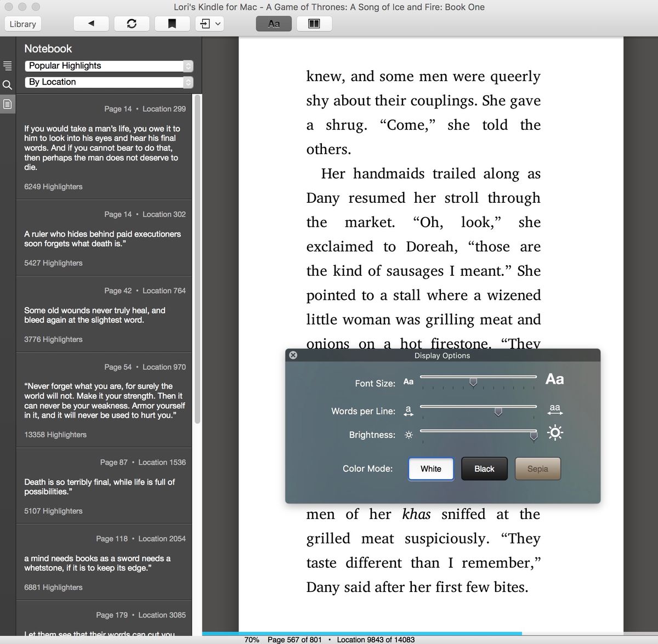Select White color mode
The image size is (658, 644).
click(x=430, y=469)
